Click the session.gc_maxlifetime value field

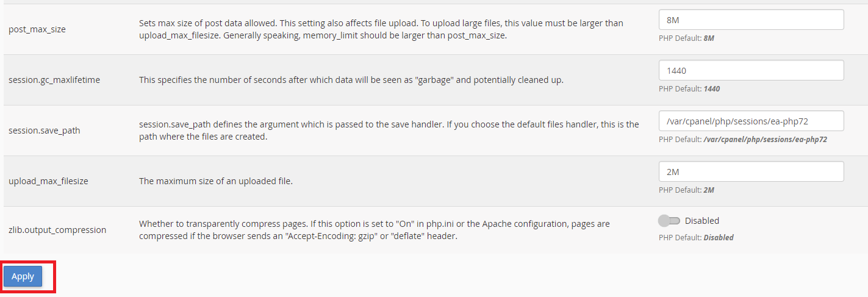(x=751, y=70)
